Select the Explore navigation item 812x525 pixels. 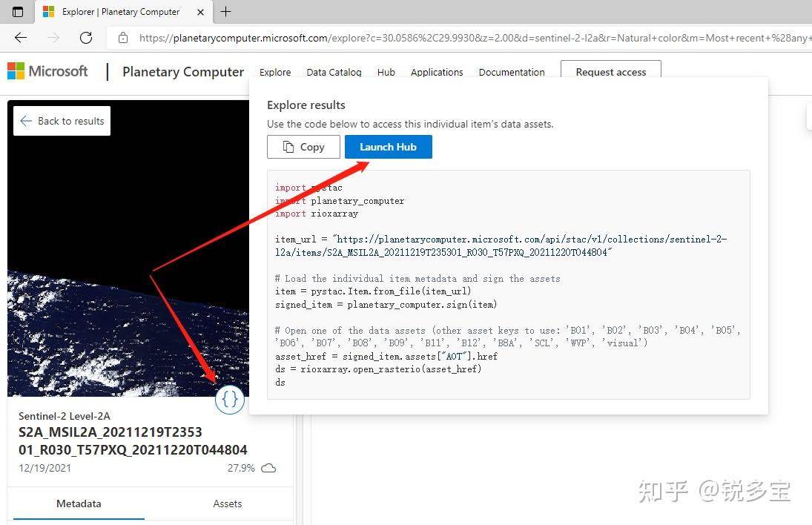pyautogui.click(x=274, y=72)
